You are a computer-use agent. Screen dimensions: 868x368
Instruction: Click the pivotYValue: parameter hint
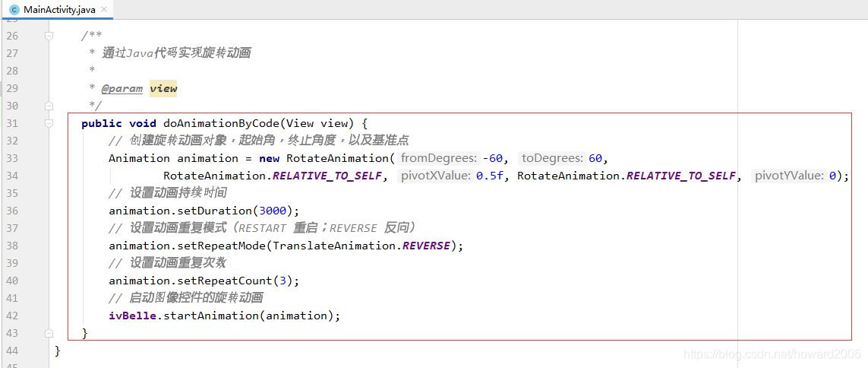point(789,176)
